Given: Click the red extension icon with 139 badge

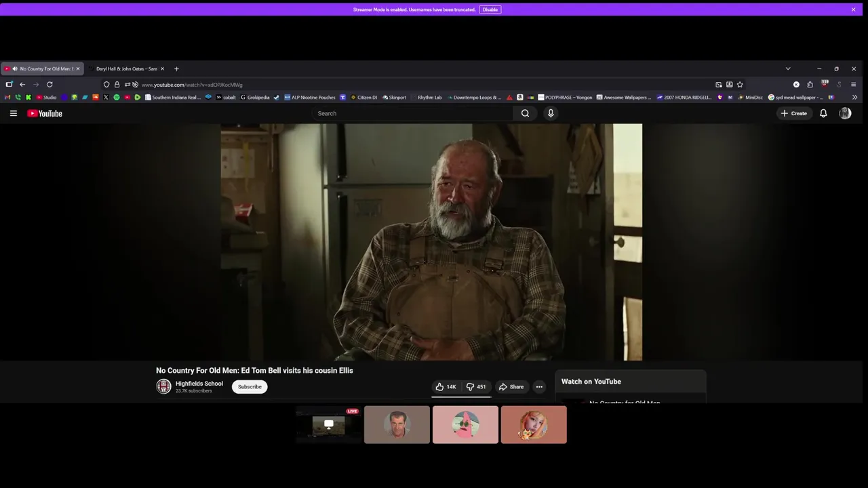Looking at the screenshot, I should 825,84.
